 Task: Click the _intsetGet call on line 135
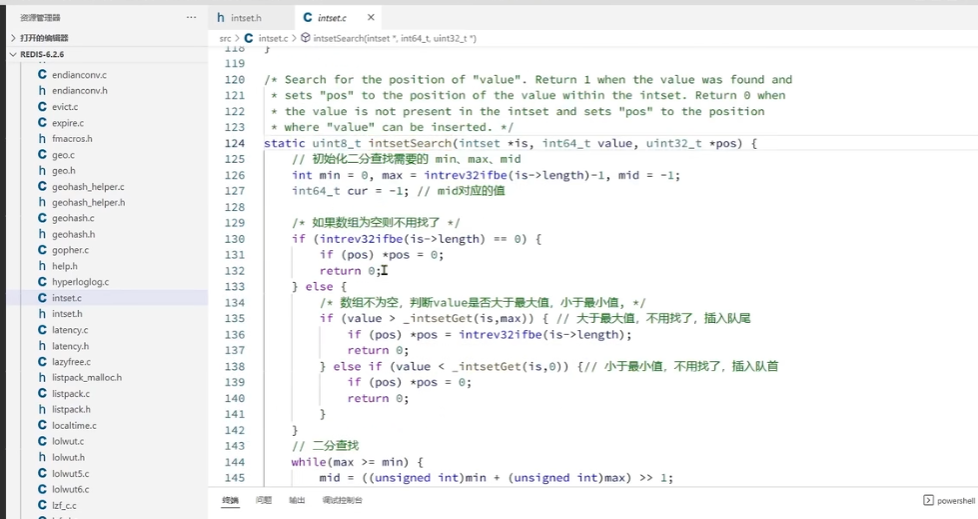point(437,318)
